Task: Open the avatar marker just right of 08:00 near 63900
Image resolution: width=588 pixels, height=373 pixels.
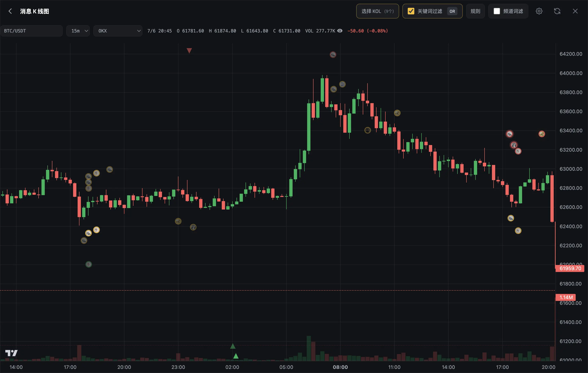Action: click(x=342, y=84)
